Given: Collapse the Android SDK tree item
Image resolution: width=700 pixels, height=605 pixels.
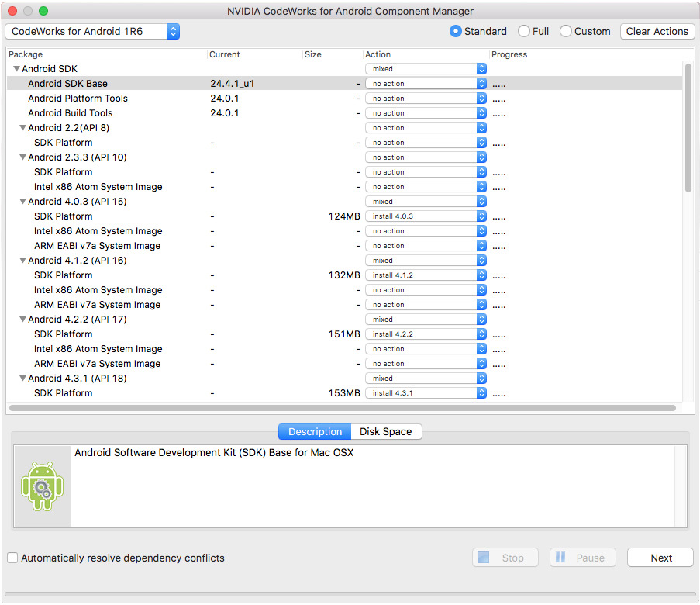Looking at the screenshot, I should click(16, 68).
